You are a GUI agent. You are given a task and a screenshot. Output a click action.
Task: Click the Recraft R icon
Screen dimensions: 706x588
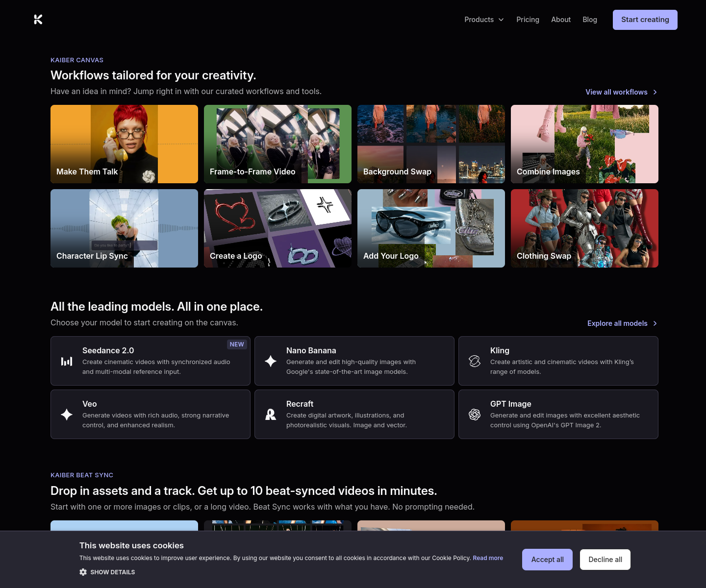click(x=271, y=415)
